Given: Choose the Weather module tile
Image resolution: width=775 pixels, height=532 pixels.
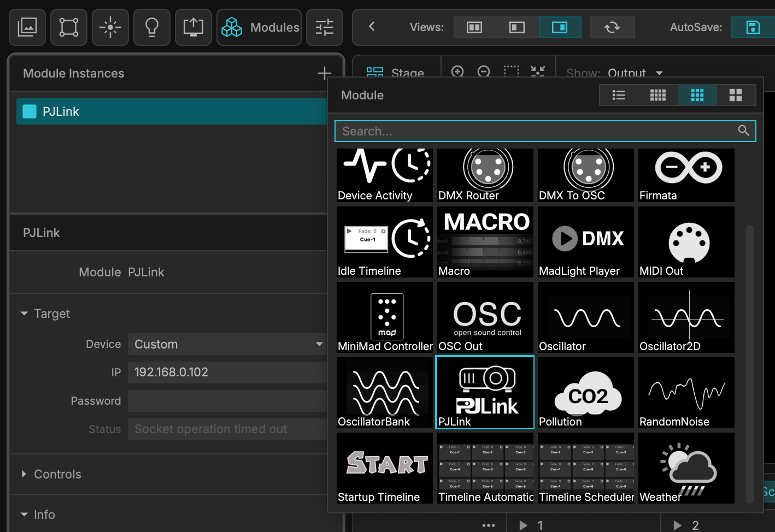Looking at the screenshot, I should [686, 468].
